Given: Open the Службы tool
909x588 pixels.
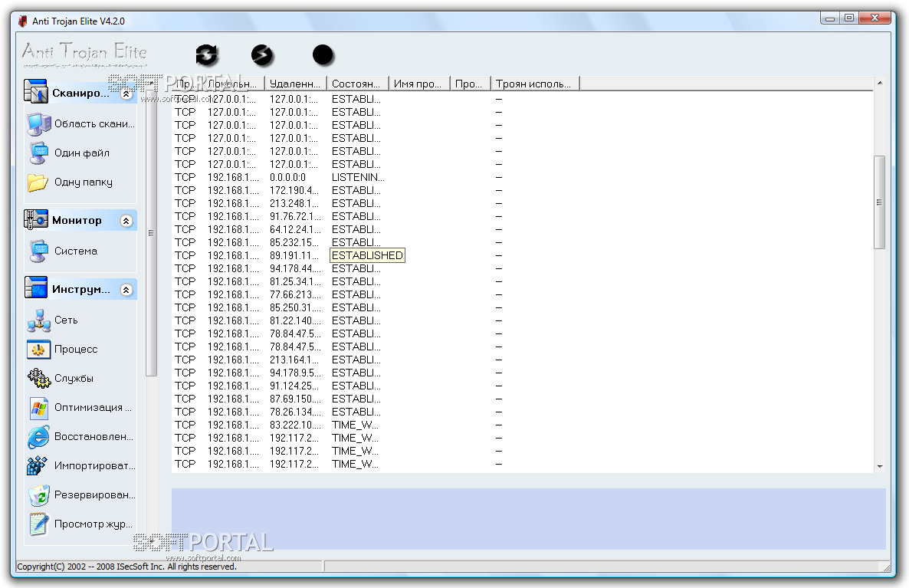Looking at the screenshot, I should (74, 378).
